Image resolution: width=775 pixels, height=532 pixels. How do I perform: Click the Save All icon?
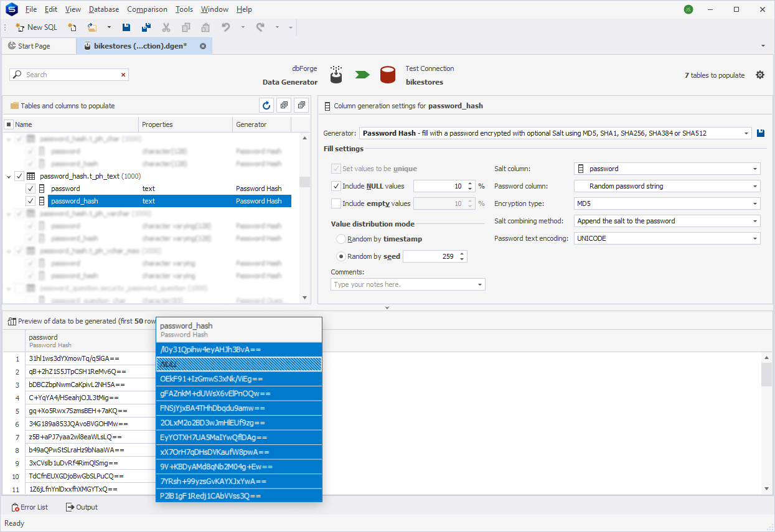tap(146, 27)
